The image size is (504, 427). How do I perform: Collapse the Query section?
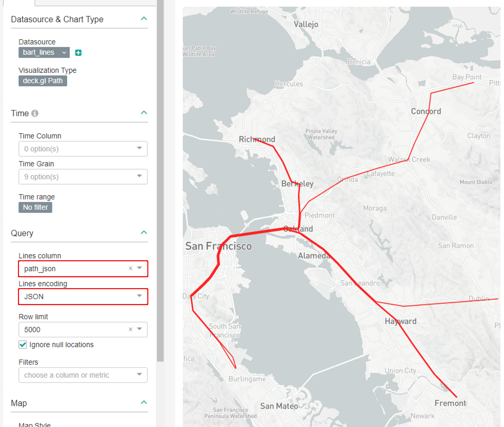pos(144,233)
